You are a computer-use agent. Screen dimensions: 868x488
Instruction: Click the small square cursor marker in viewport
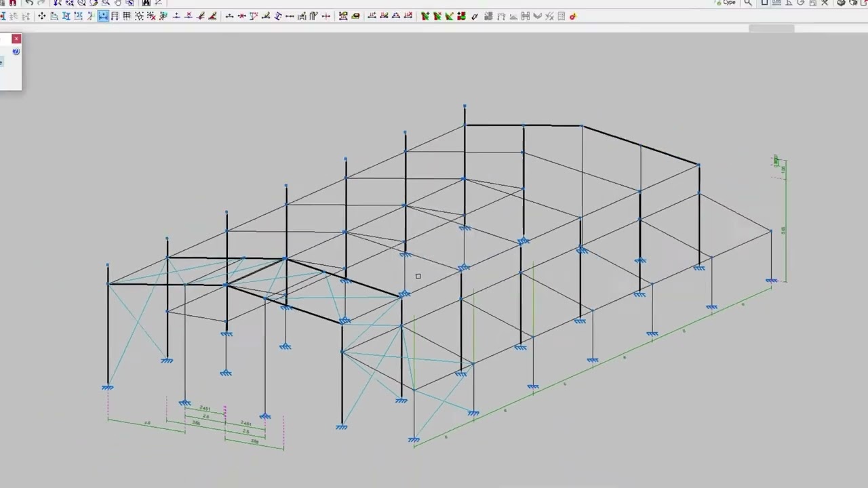pyautogui.click(x=418, y=276)
